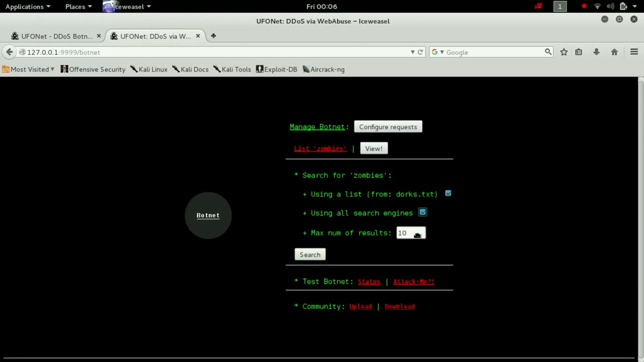Viewport: 644px width, 362px height.
Task: Click the search magnifier icon
Action: [x=548, y=52]
